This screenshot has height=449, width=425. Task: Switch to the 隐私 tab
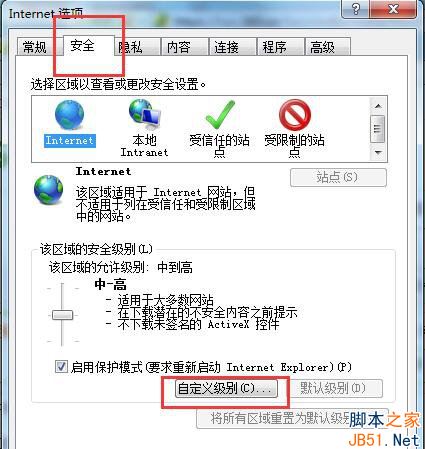(131, 47)
